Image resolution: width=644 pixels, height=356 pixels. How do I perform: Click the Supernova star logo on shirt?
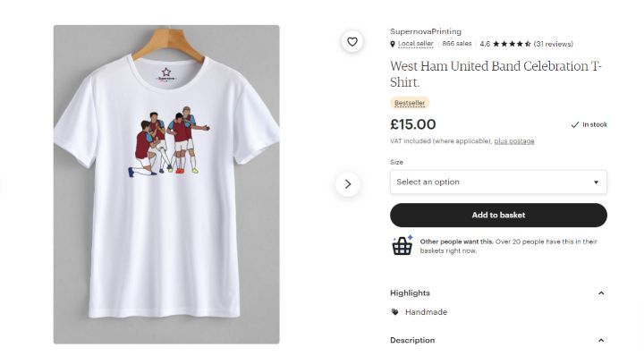point(166,74)
